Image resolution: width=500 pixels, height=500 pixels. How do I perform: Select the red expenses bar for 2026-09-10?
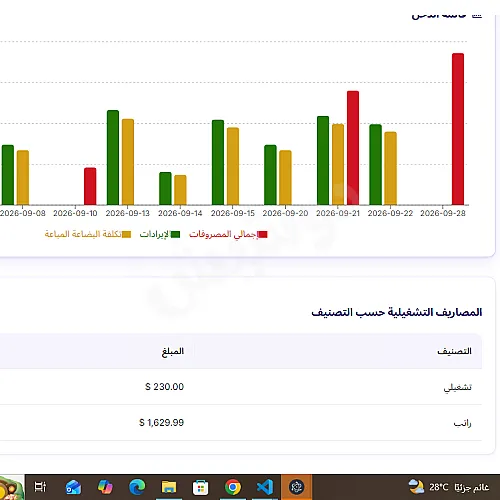(90, 186)
